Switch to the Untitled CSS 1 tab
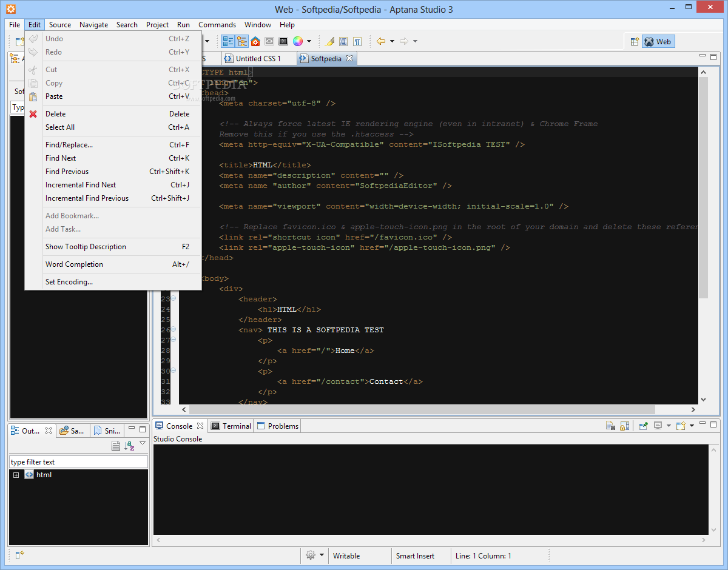Viewport: 728px width, 570px height. point(258,59)
